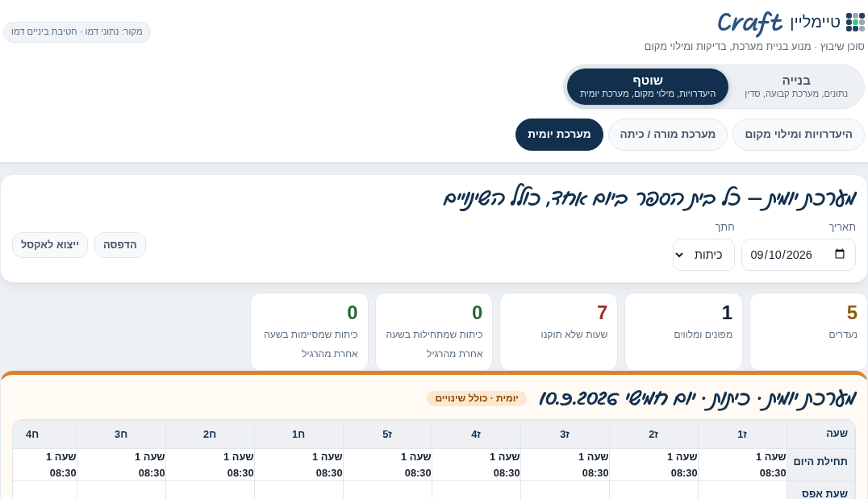
Task: Click the "שעה" column header
Action: [x=821, y=435]
